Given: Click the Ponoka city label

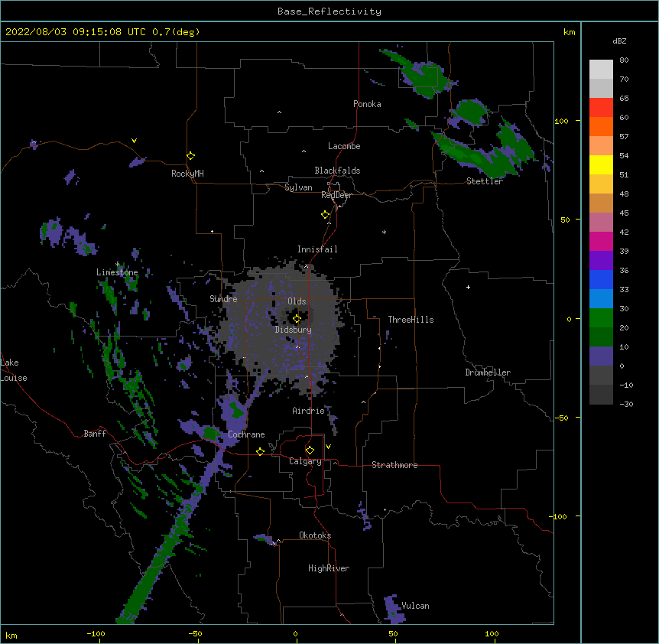Looking at the screenshot, I should point(367,104).
